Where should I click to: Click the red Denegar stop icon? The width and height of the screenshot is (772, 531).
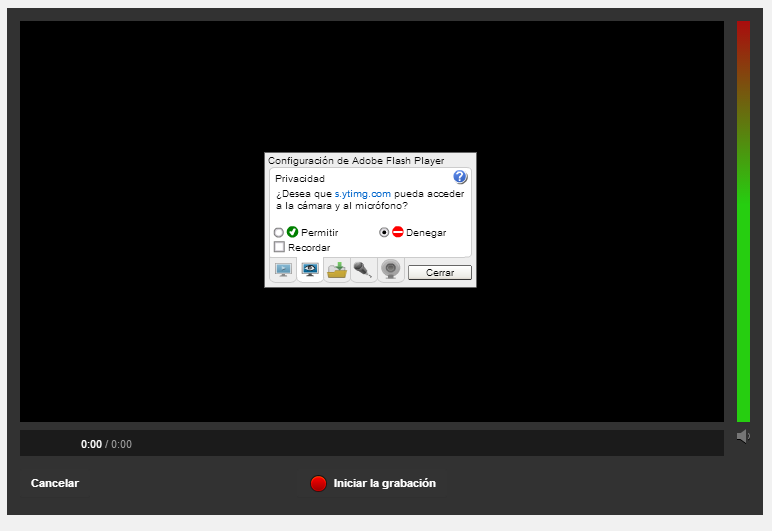pyautogui.click(x=398, y=232)
